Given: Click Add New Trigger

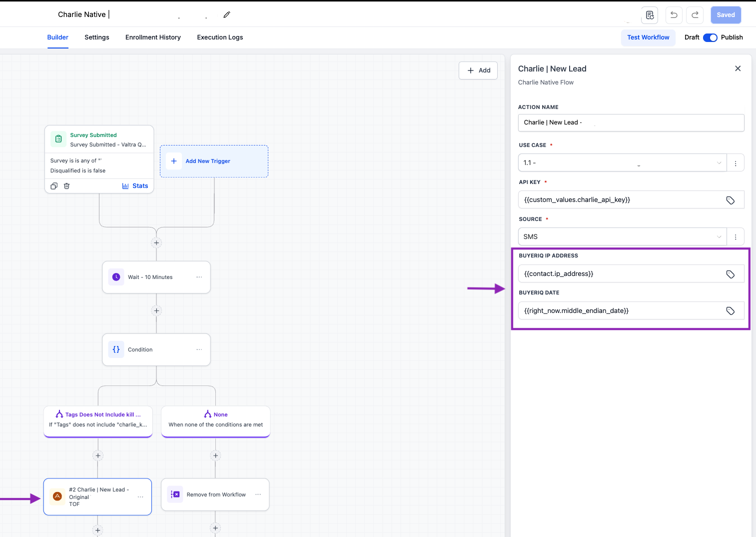Looking at the screenshot, I should (x=214, y=161).
